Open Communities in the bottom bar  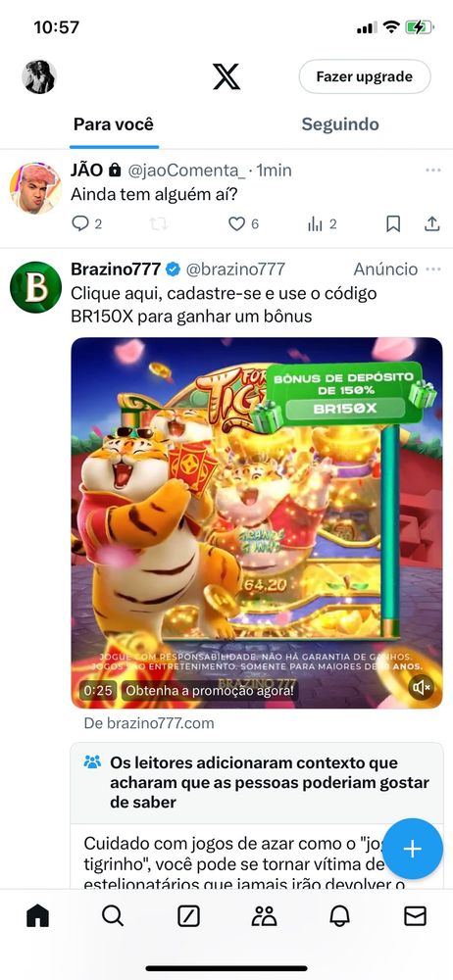(264, 916)
